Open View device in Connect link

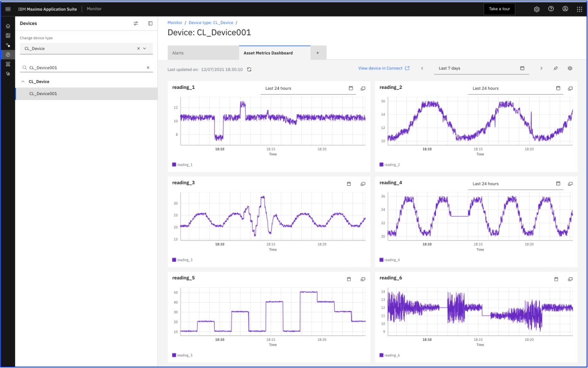click(384, 68)
